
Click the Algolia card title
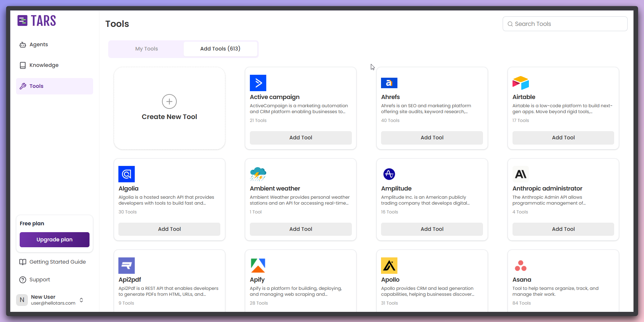click(129, 189)
